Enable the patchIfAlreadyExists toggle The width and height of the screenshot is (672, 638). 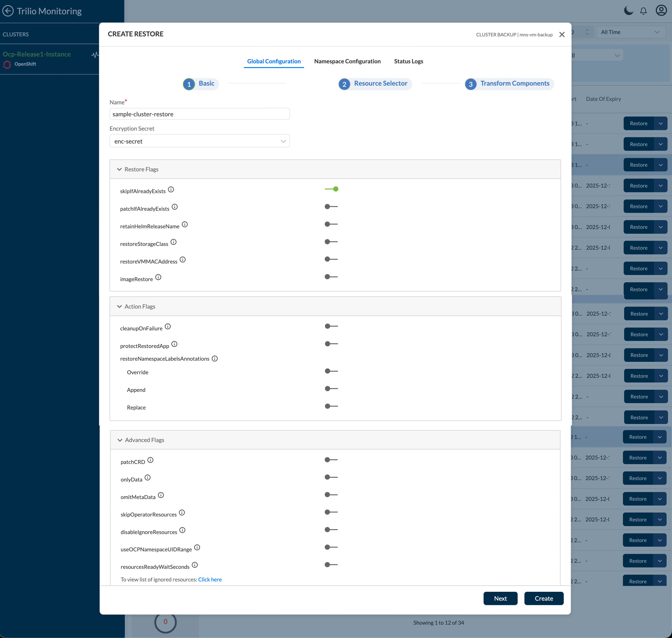tap(331, 207)
